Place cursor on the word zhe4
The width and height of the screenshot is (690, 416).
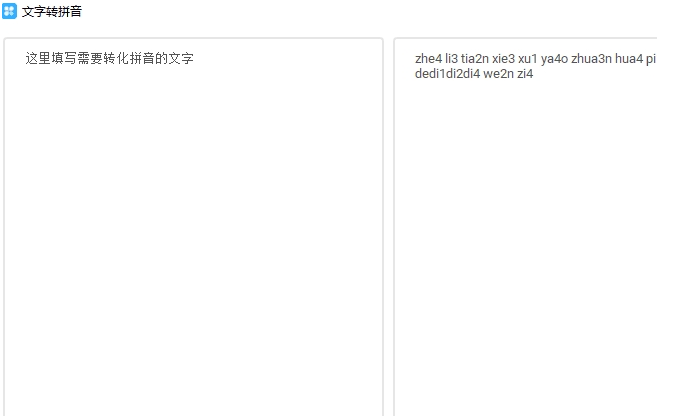(428, 59)
